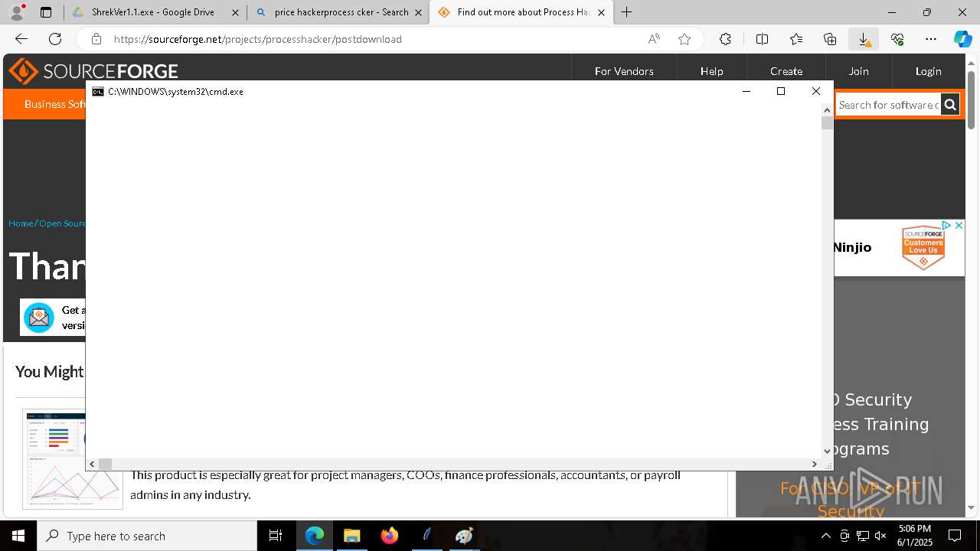Image resolution: width=980 pixels, height=551 pixels.
Task: Submit search with the magnifier button
Action: (x=949, y=105)
